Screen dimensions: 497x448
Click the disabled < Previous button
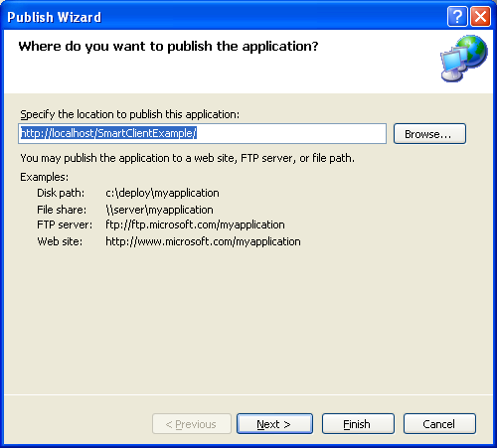(192, 423)
